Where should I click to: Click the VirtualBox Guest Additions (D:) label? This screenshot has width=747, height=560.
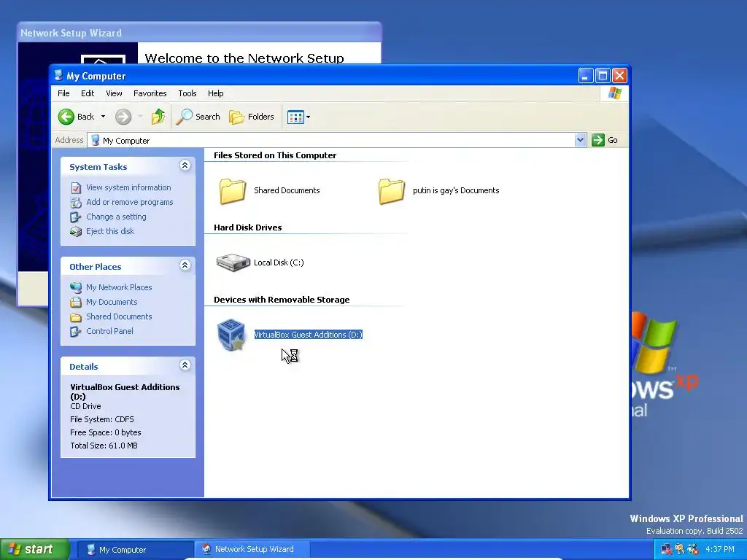click(309, 335)
